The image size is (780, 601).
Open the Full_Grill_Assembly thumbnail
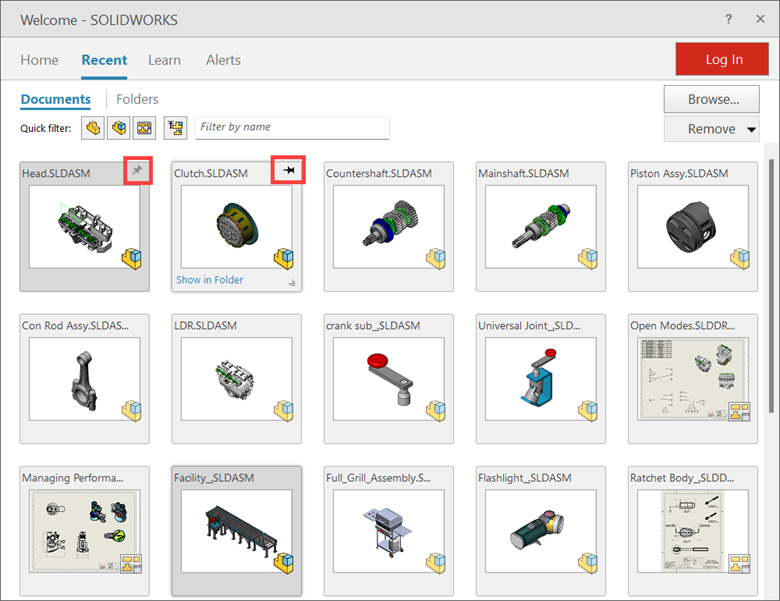[x=389, y=531]
